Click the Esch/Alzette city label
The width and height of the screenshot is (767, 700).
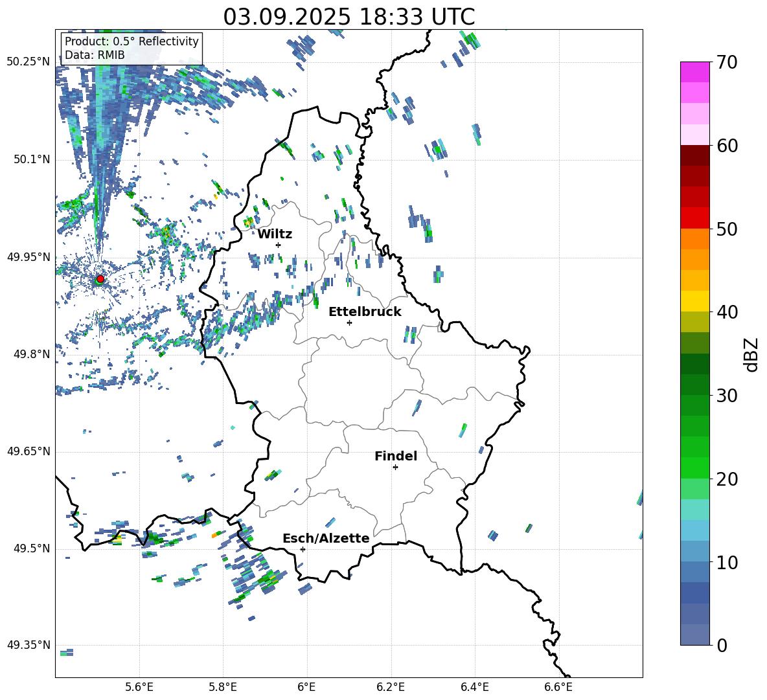pyautogui.click(x=326, y=539)
